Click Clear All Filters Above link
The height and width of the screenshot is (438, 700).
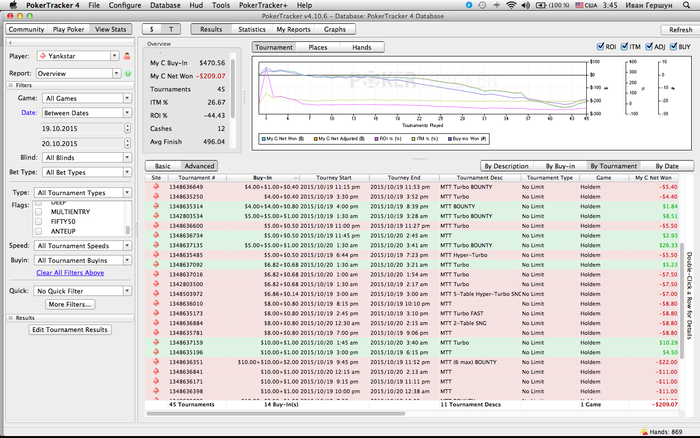[x=70, y=273]
